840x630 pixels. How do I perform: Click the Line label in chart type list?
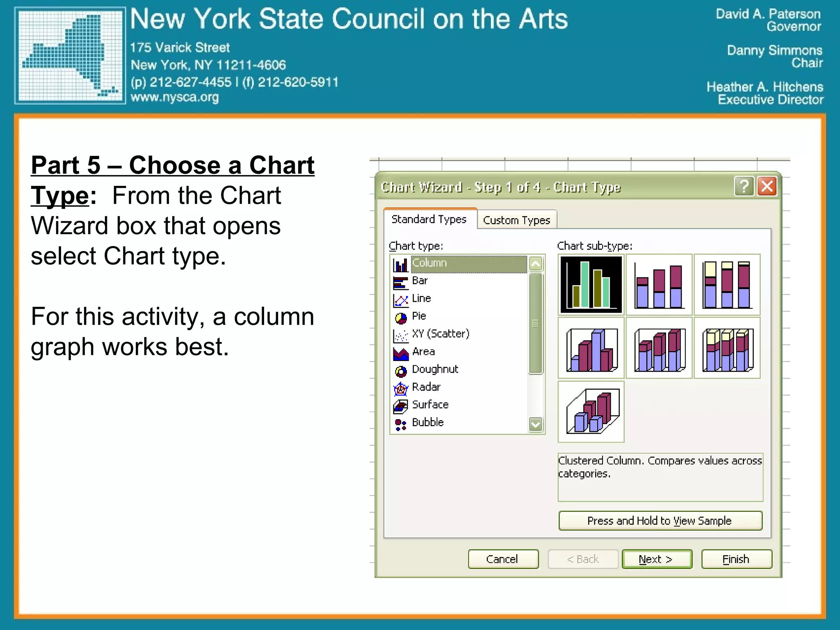pos(422,298)
